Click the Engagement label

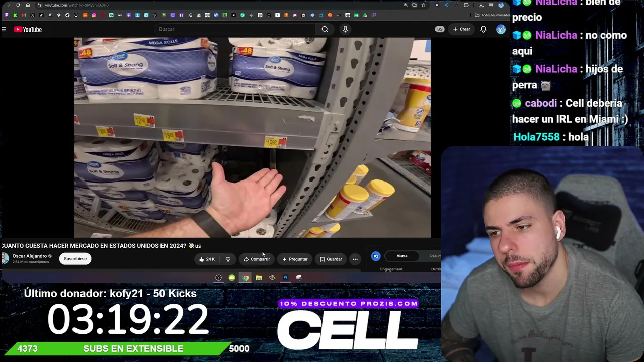pyautogui.click(x=391, y=269)
